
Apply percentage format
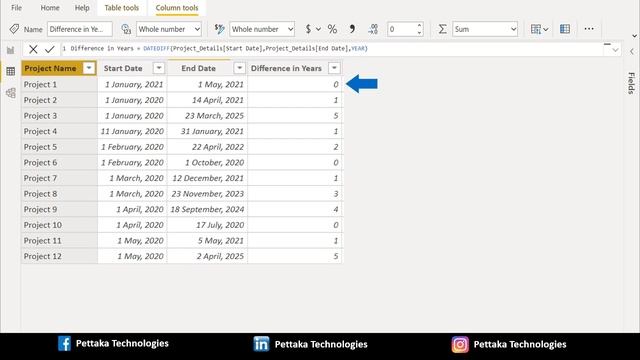click(x=332, y=29)
